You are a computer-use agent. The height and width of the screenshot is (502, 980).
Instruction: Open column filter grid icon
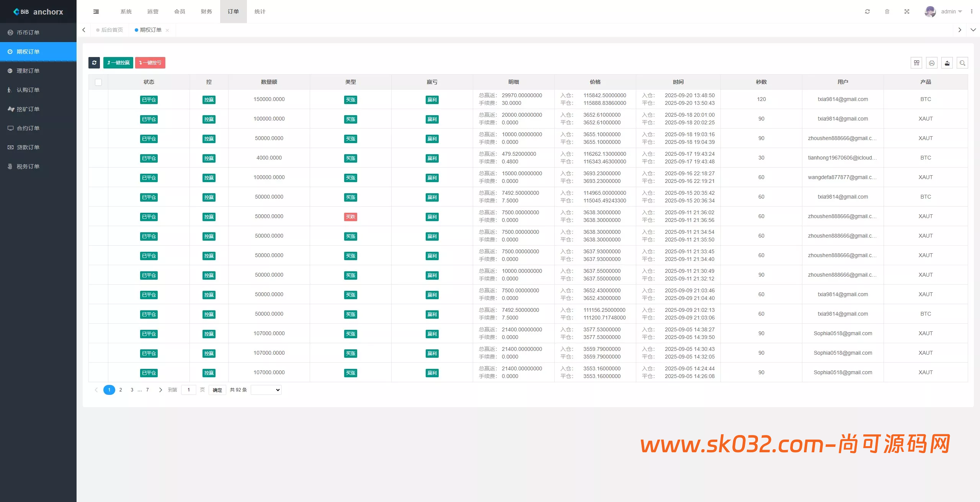[x=916, y=63]
